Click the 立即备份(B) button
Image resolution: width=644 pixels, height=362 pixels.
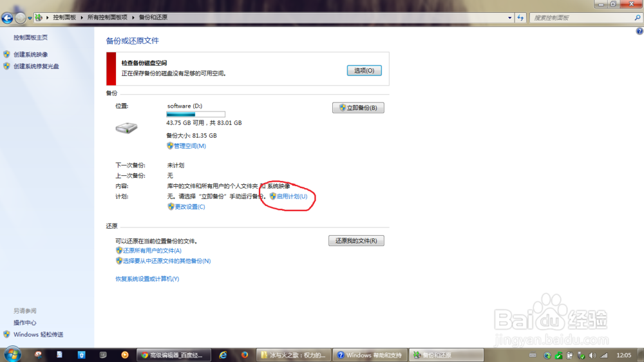358,108
